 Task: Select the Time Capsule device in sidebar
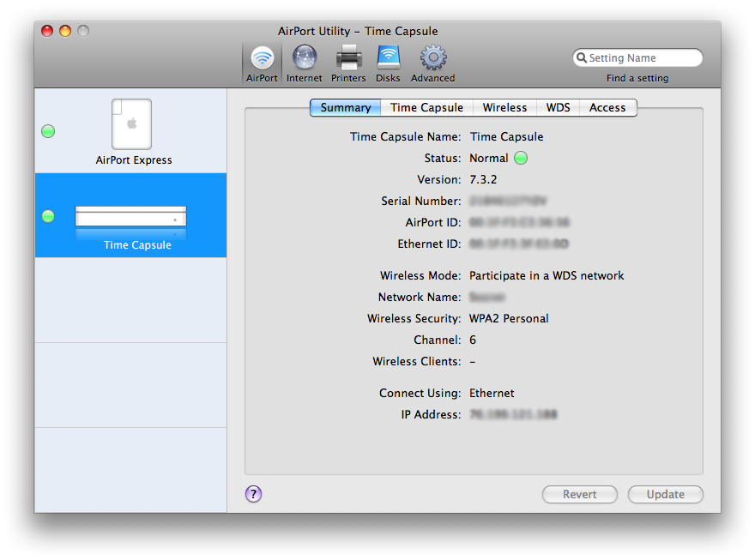point(131,215)
